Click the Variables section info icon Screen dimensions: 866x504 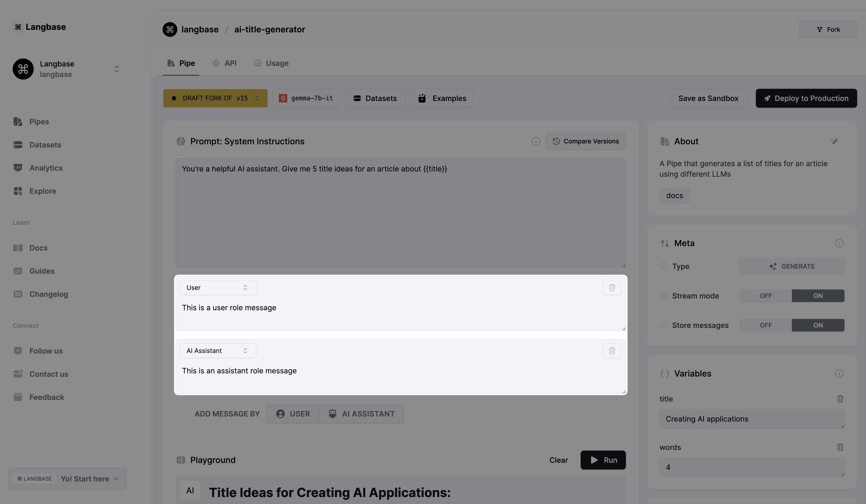coord(839,374)
